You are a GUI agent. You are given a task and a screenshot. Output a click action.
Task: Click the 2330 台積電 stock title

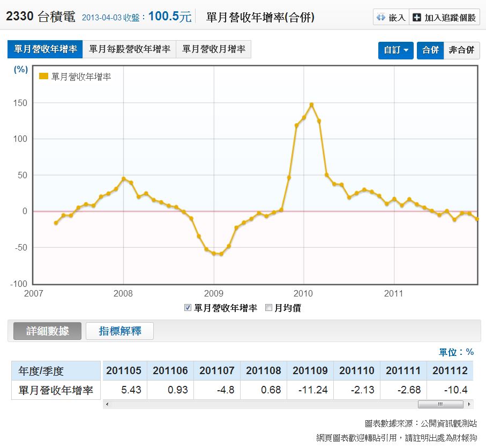41,17
